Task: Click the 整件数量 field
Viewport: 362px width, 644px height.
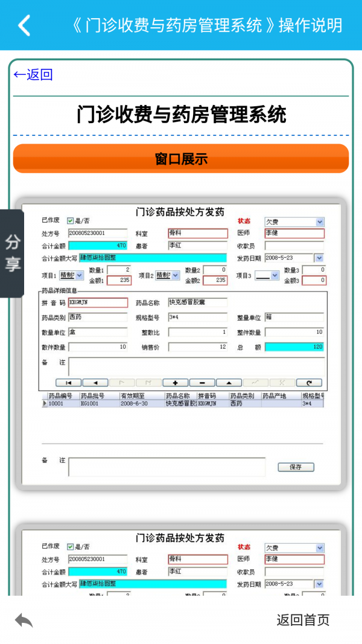Action: pyautogui.click(x=294, y=332)
